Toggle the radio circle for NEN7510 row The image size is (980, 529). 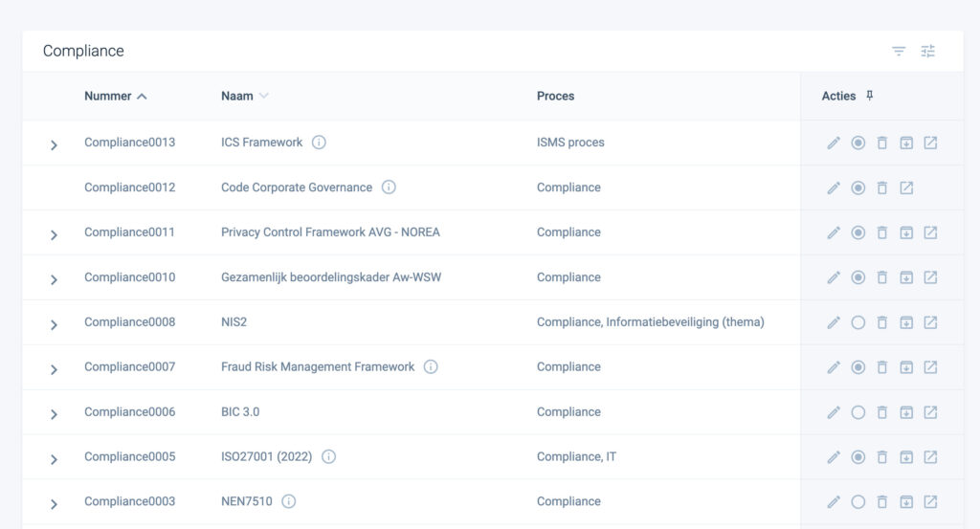pyautogui.click(x=858, y=501)
